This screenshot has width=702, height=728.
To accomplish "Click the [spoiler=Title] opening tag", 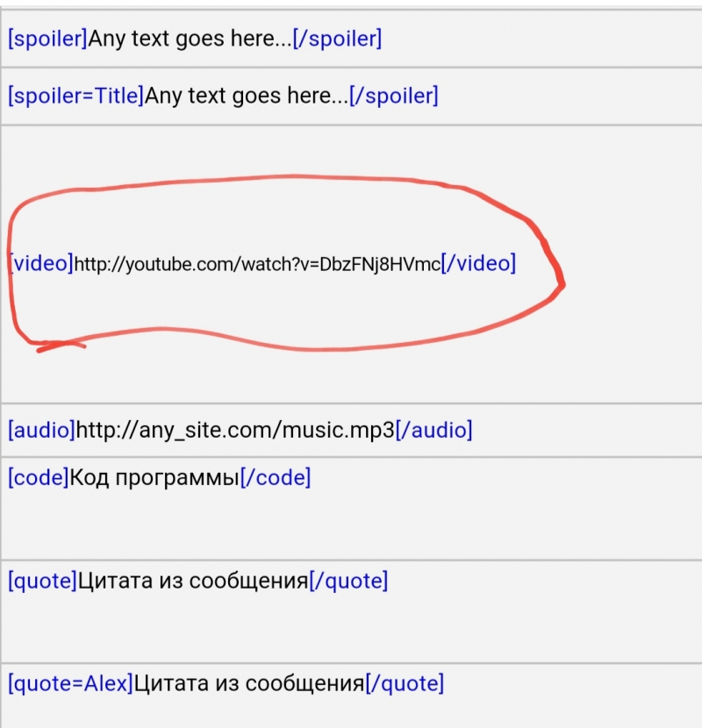I will (75, 96).
